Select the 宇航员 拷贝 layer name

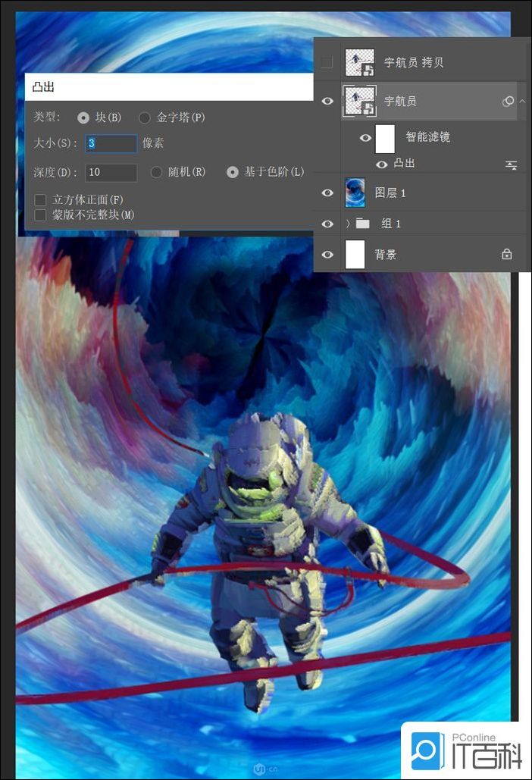[414, 62]
